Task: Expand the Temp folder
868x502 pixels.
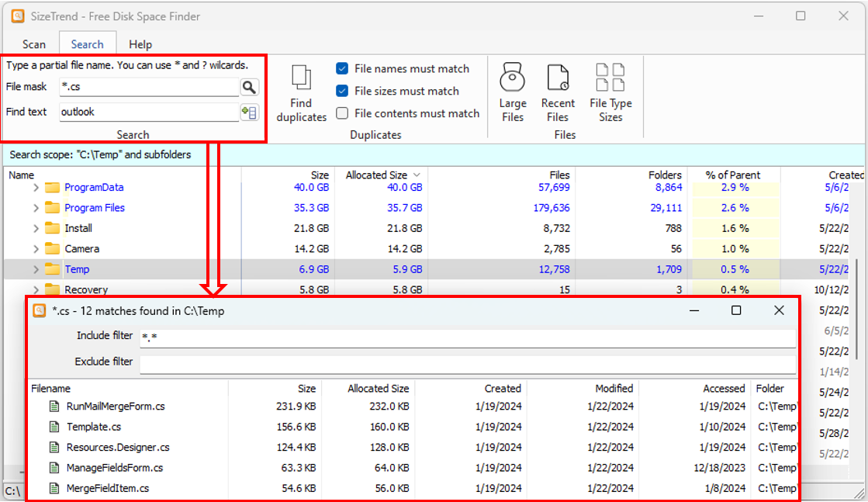Action: pos(36,269)
